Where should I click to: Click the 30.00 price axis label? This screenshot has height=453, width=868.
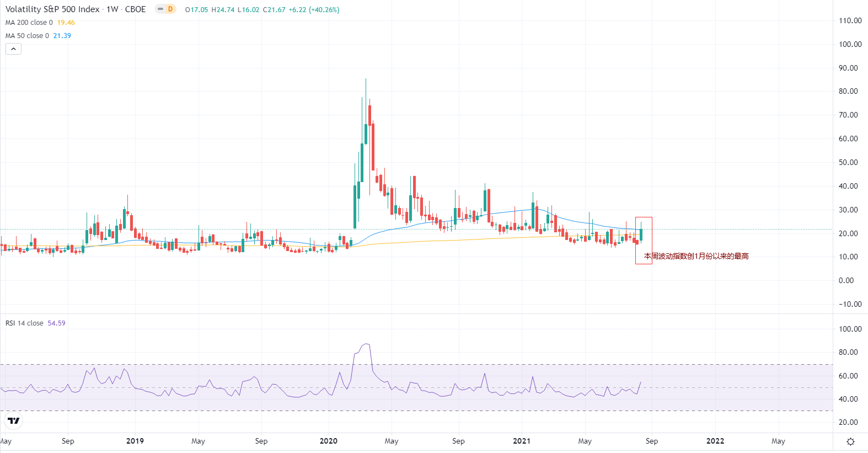click(848, 210)
